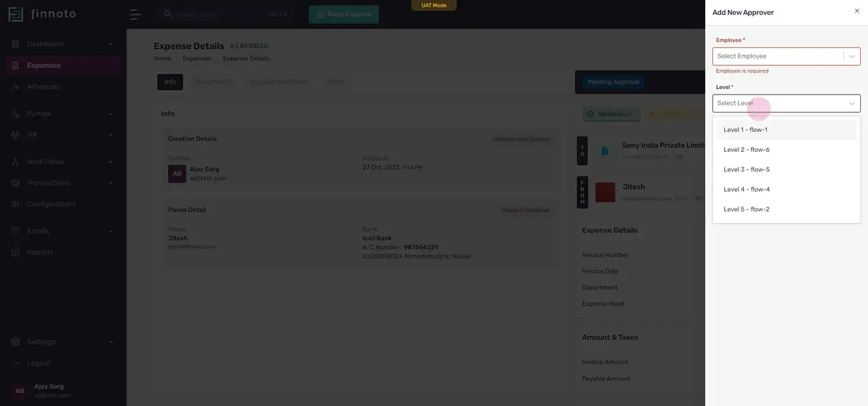Viewport: 868px width, 406px height.
Task: Switch to the Documents tab
Action: [213, 82]
